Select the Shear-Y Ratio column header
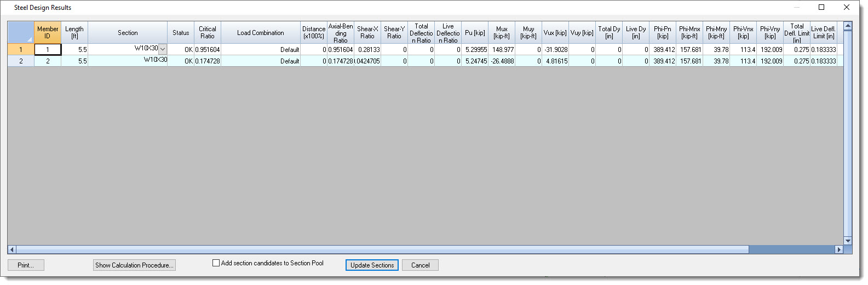The height and width of the screenshot is (285, 868). (x=394, y=33)
